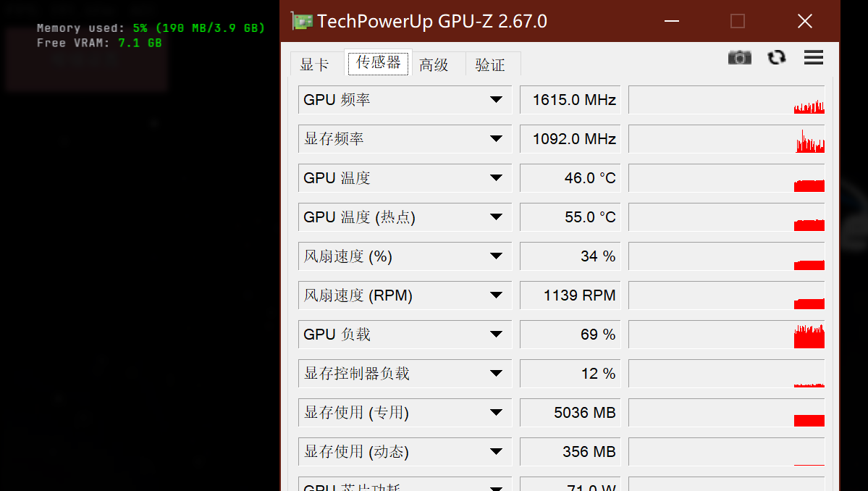Minimize the GPU-Z window
Viewport: 868px width, 491px height.
pos(672,21)
